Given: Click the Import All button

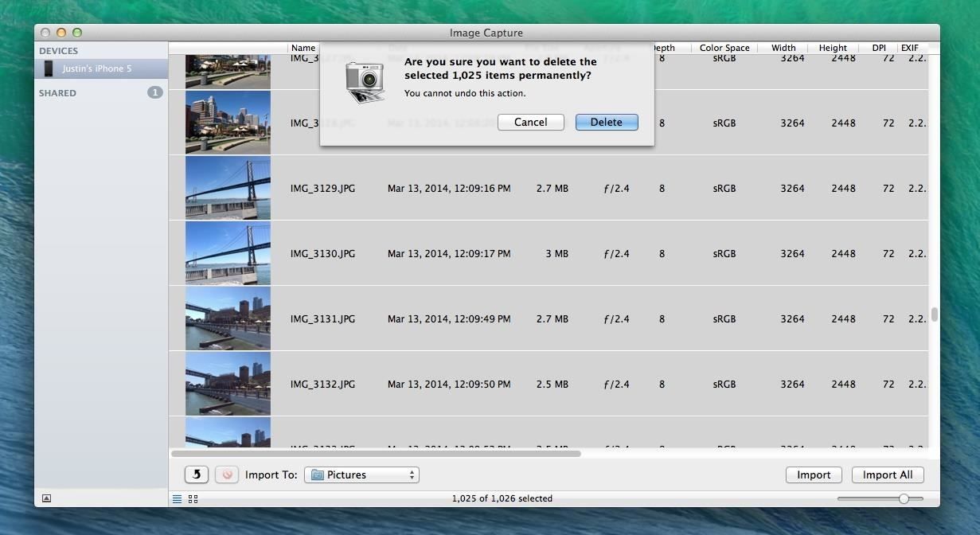Looking at the screenshot, I should point(888,474).
